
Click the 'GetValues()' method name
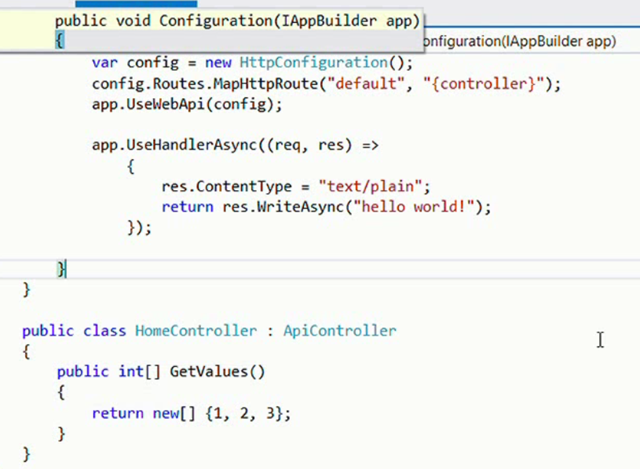pos(217,372)
